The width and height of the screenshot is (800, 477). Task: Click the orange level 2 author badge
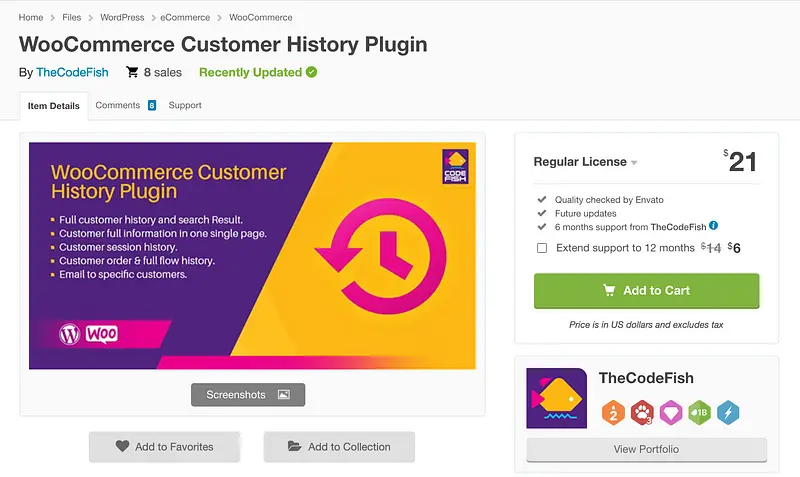pos(613,412)
